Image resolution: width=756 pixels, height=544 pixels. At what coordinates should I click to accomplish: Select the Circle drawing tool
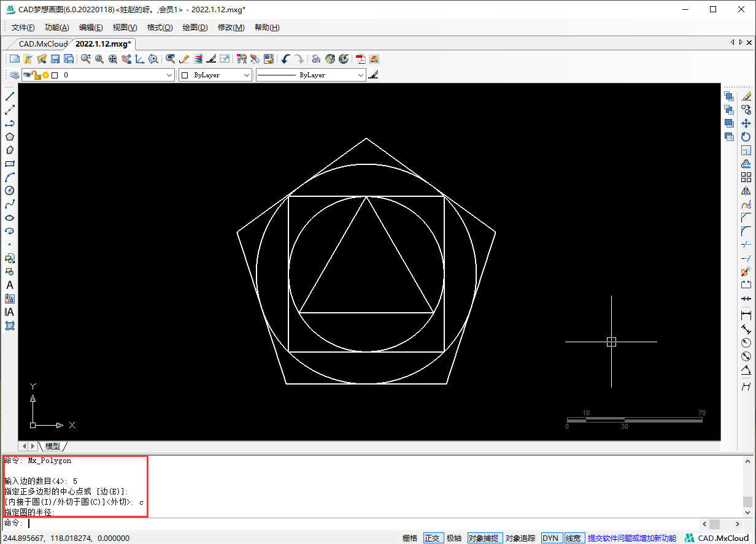tap(10, 191)
